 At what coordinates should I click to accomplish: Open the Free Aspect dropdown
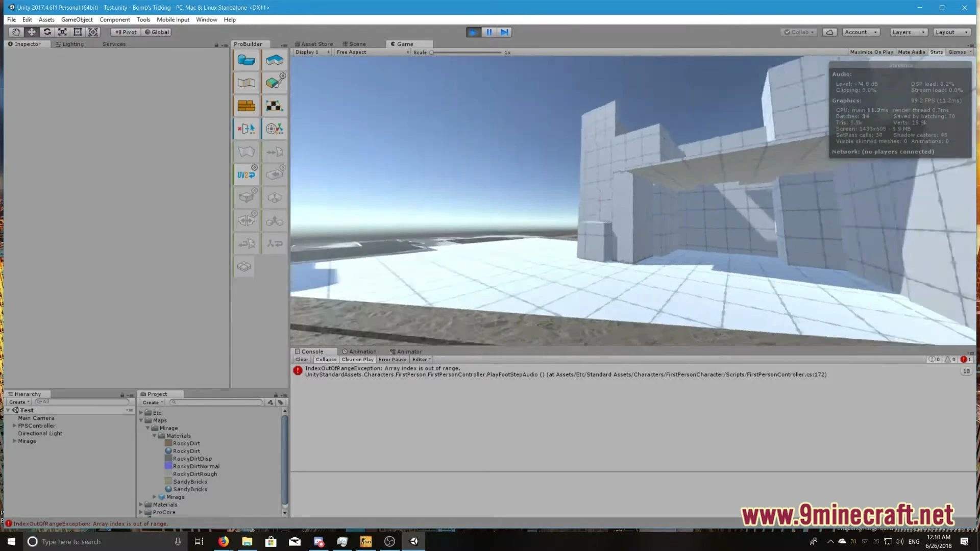373,52
